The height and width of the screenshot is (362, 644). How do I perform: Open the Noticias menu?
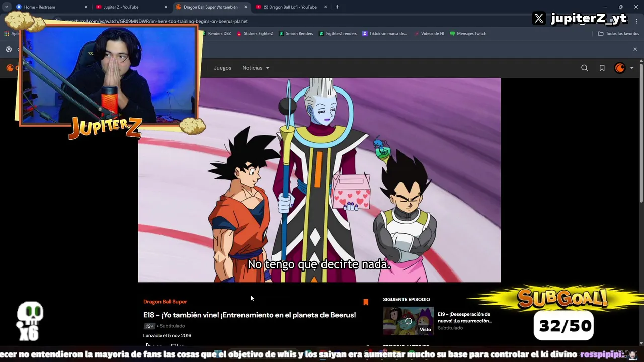252,68
